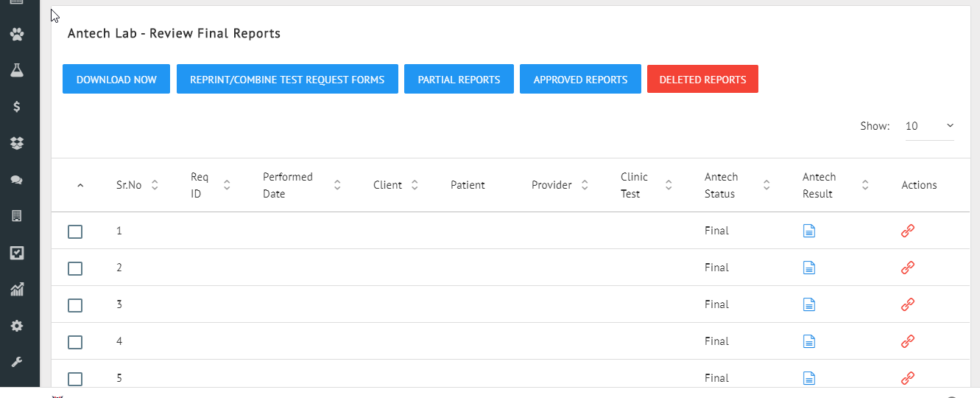View Antech result document for row 2
The width and height of the screenshot is (980, 398).
pos(808,268)
